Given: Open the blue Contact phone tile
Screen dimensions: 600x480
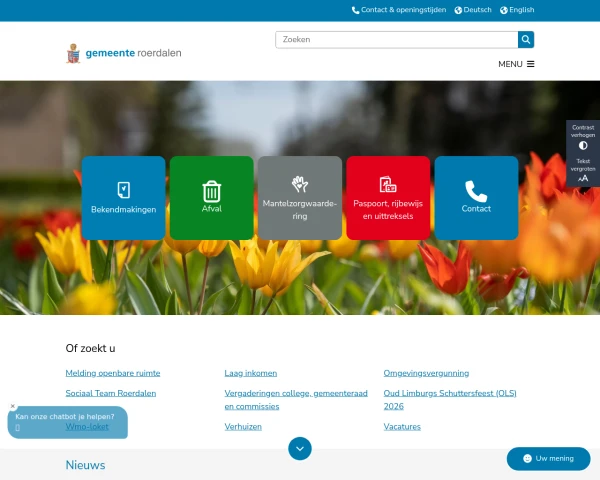Looking at the screenshot, I should click(x=476, y=198).
